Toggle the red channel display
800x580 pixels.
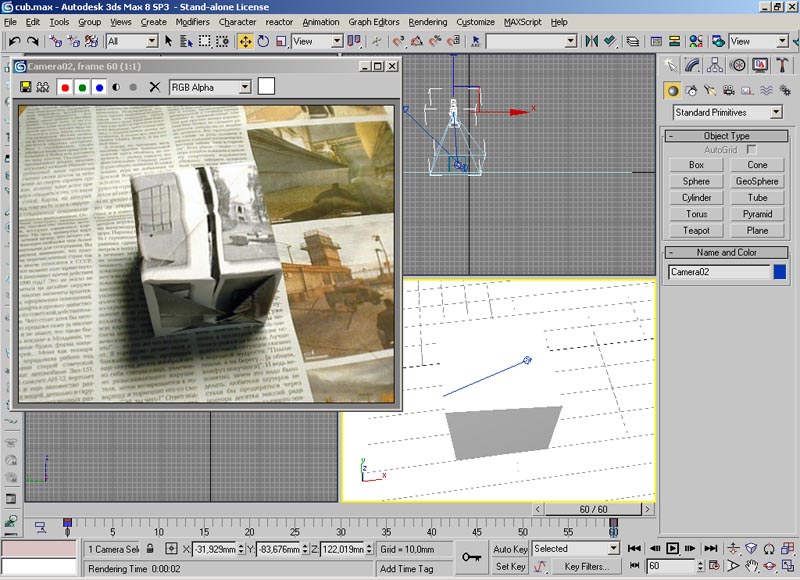(x=64, y=87)
